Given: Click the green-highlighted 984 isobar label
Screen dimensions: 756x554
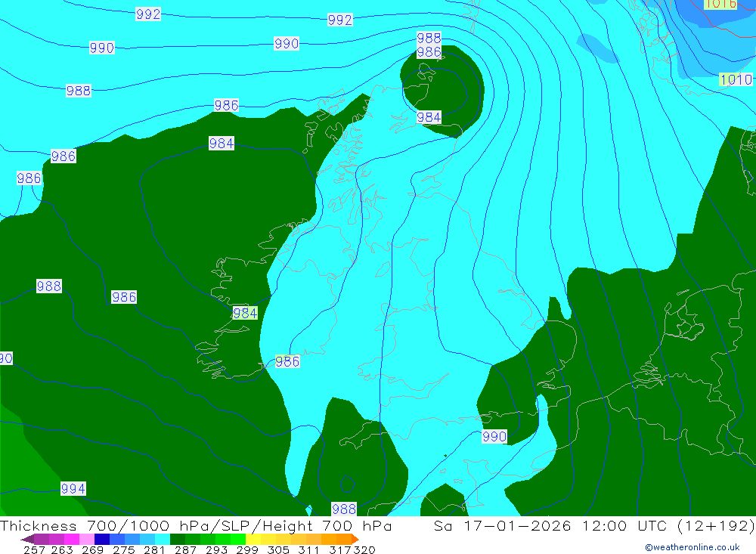Looking at the screenshot, I should click(245, 313).
